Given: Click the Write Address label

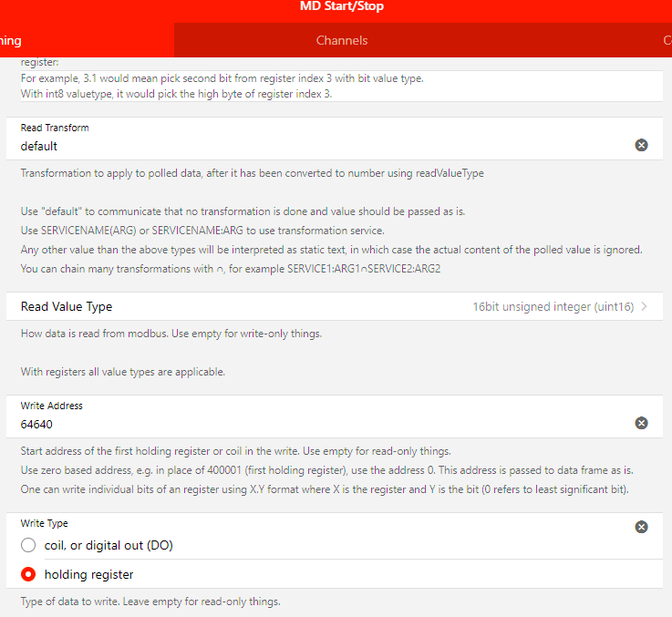Looking at the screenshot, I should click(51, 406).
